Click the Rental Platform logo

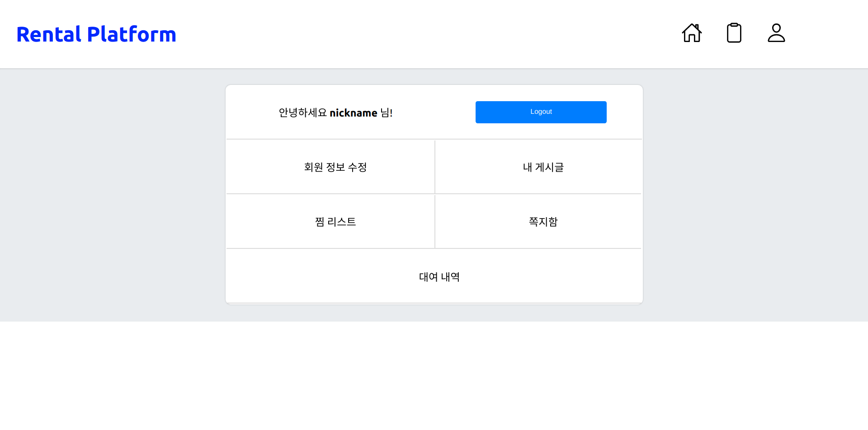[x=96, y=34]
